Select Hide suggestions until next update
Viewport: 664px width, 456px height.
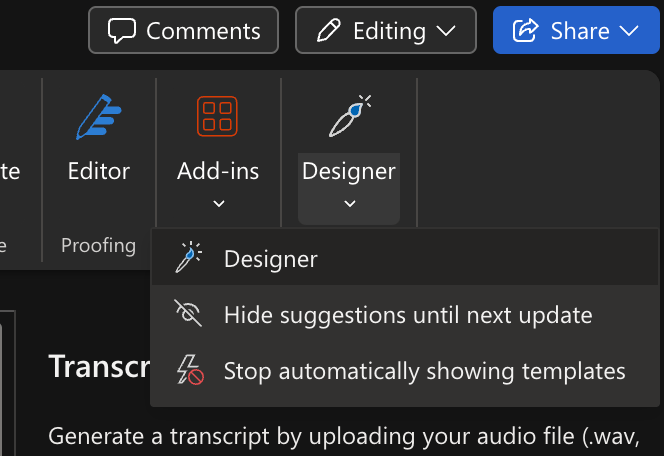click(405, 315)
